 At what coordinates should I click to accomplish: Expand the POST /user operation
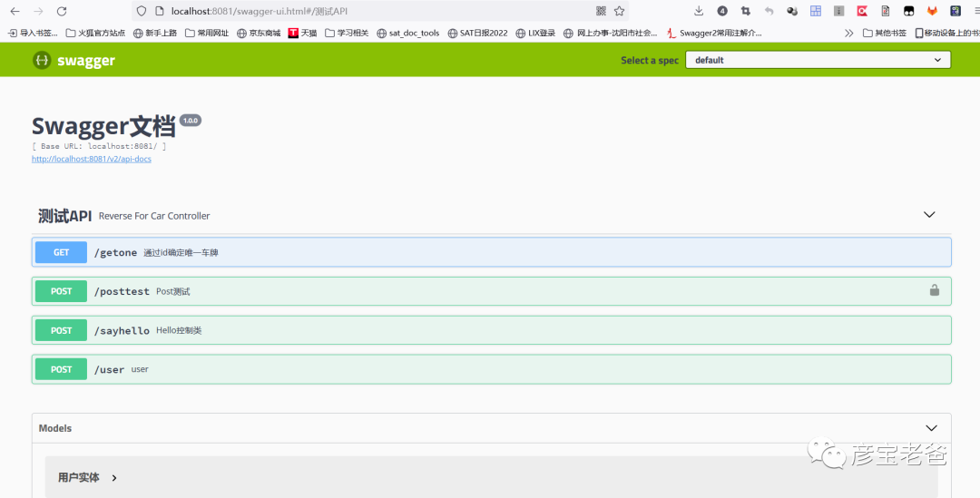[x=491, y=369]
